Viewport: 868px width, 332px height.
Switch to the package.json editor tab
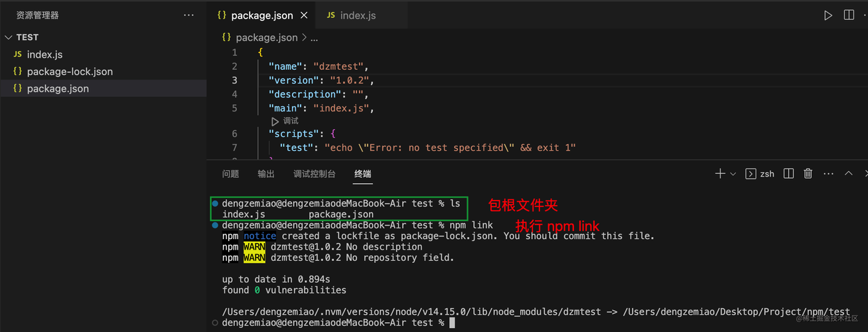(262, 15)
